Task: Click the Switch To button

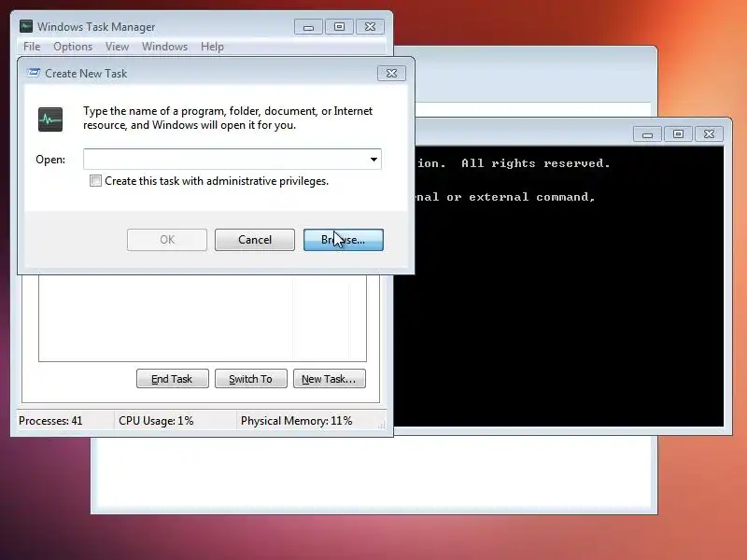Action: [250, 379]
